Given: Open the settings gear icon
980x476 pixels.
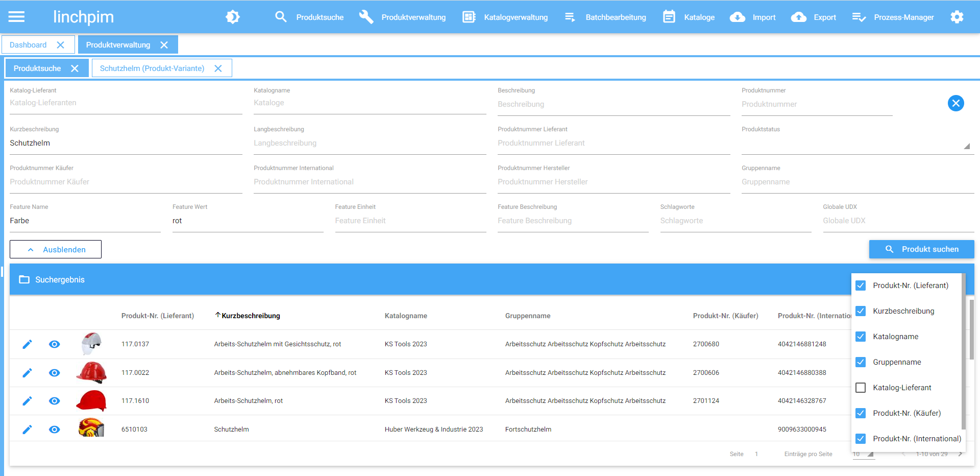Looking at the screenshot, I should click(x=957, y=17).
